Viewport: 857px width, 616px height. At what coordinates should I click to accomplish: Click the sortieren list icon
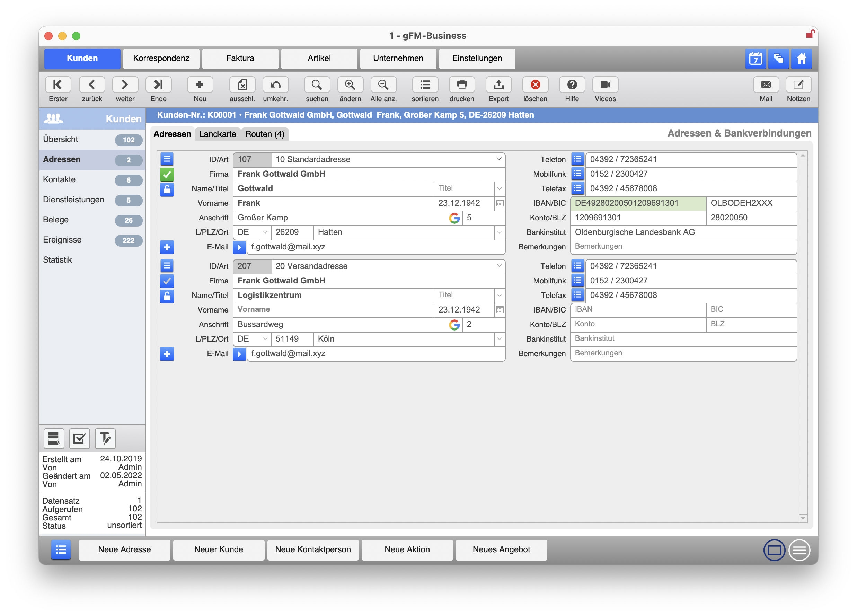point(425,85)
